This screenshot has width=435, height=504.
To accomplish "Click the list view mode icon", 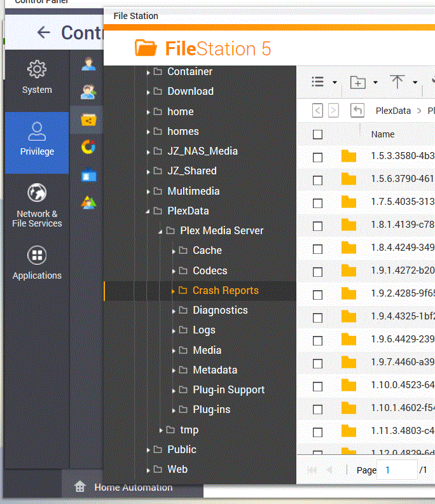I will point(318,82).
